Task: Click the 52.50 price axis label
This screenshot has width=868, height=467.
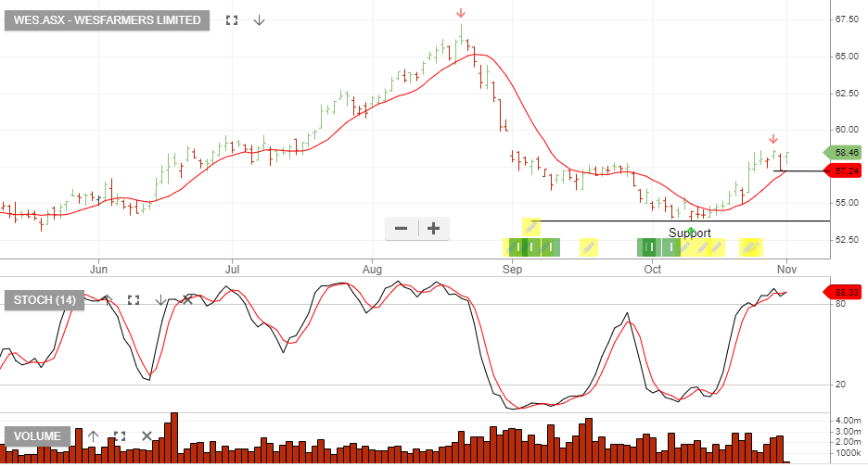Action: coord(847,240)
